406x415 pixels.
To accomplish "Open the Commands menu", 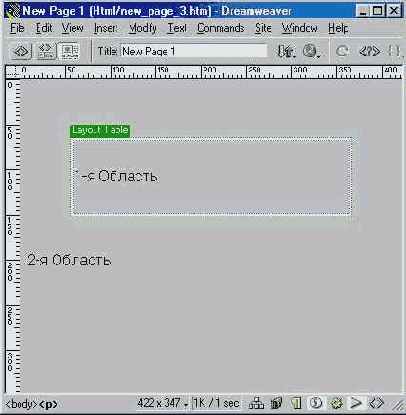I will click(220, 28).
